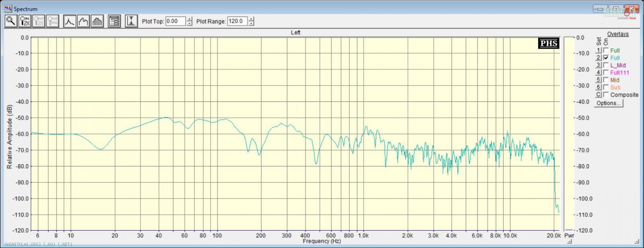Click the C composite set button
The image size is (644, 248).
tap(599, 95)
